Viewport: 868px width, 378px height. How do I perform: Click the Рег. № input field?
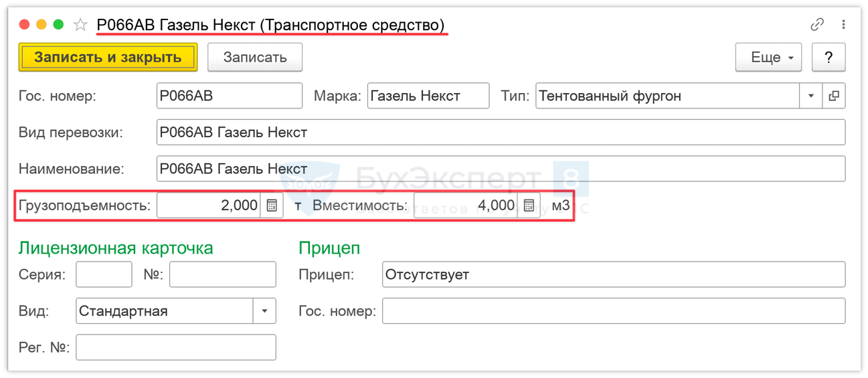[x=175, y=347]
